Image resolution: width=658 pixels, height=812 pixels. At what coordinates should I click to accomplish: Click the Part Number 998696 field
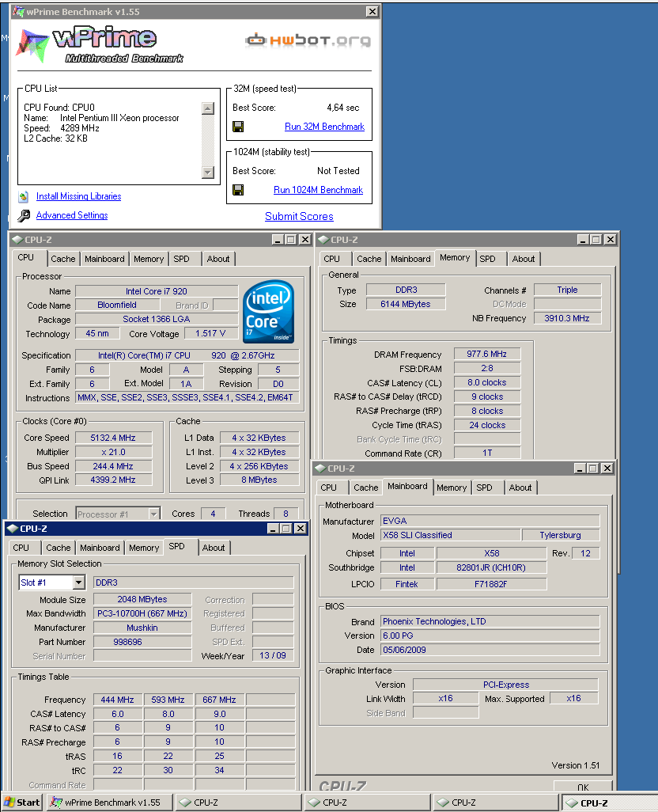coord(142,642)
